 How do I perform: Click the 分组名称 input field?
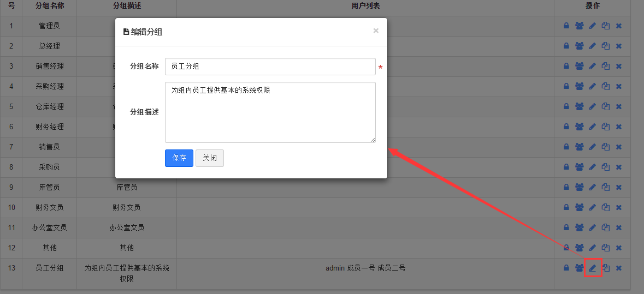pyautogui.click(x=270, y=67)
